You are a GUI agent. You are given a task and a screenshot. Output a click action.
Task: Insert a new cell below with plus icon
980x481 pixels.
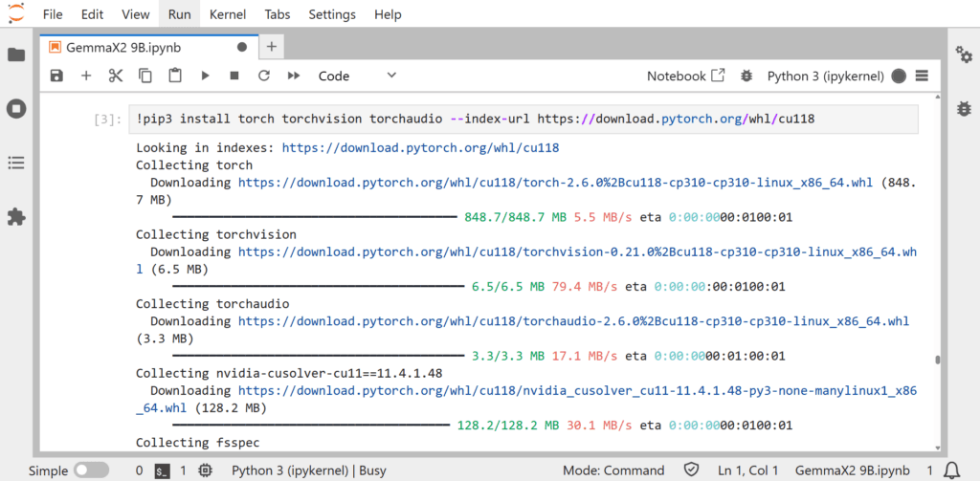[x=86, y=76]
